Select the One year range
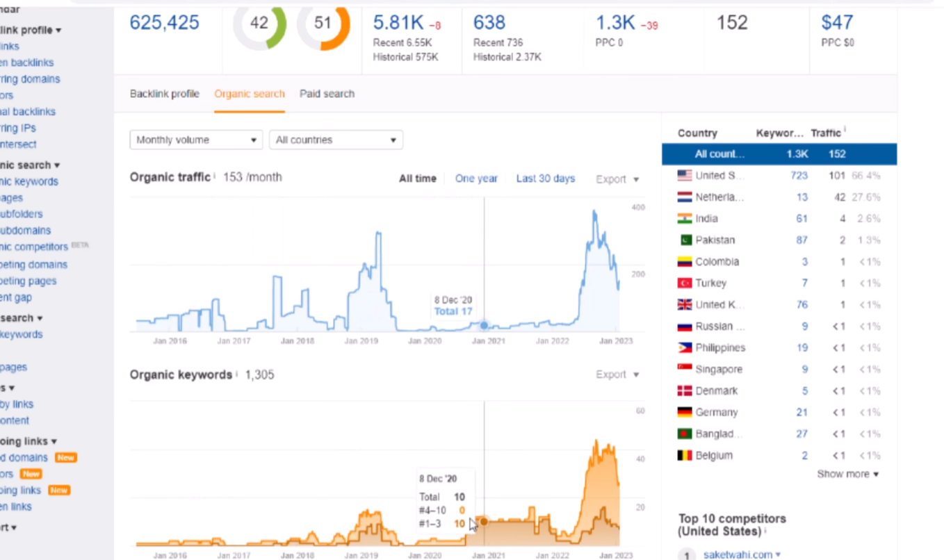Viewport: 944px width, 560px height. [x=476, y=179]
